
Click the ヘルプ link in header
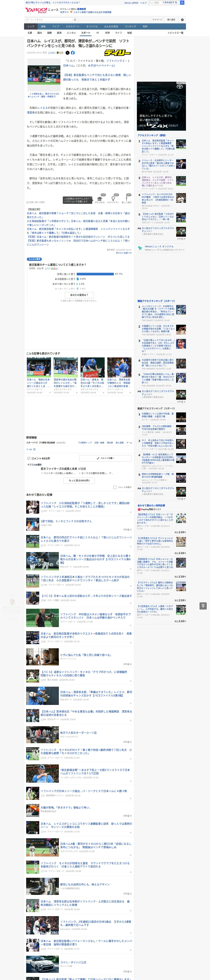(143, 3)
